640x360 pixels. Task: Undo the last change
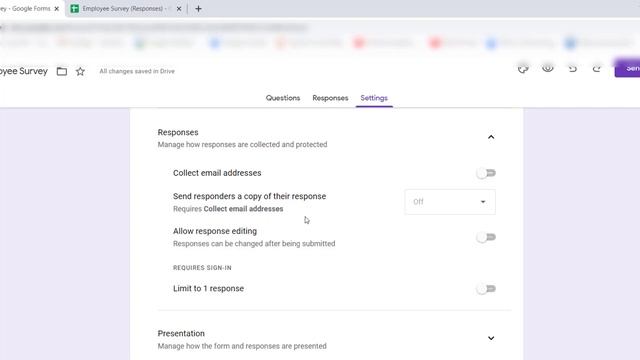point(573,69)
